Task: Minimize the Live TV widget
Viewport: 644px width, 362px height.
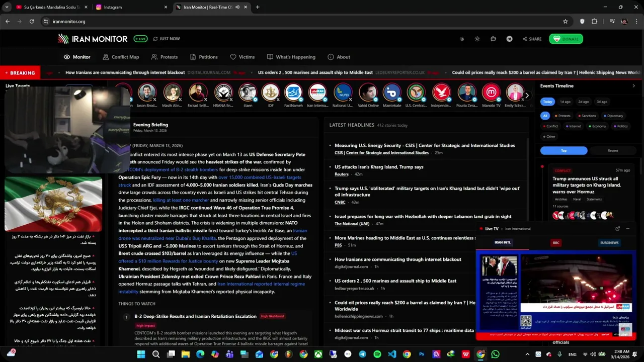Action: click(627, 229)
